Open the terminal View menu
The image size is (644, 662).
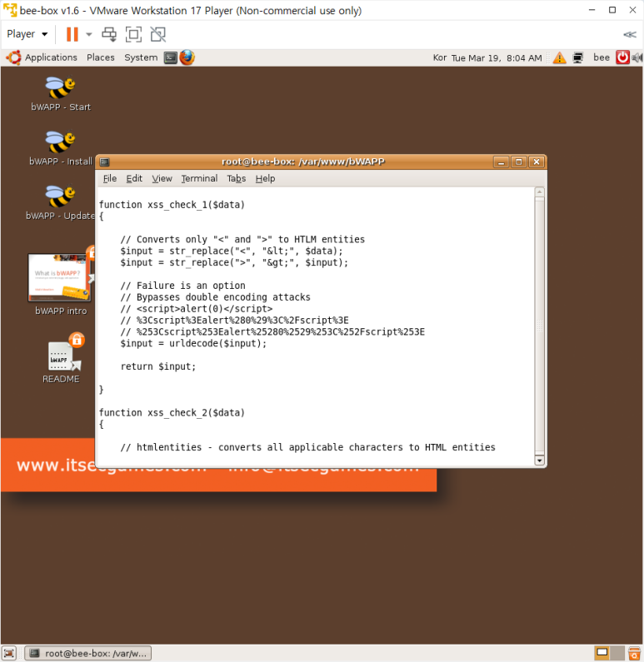click(162, 178)
